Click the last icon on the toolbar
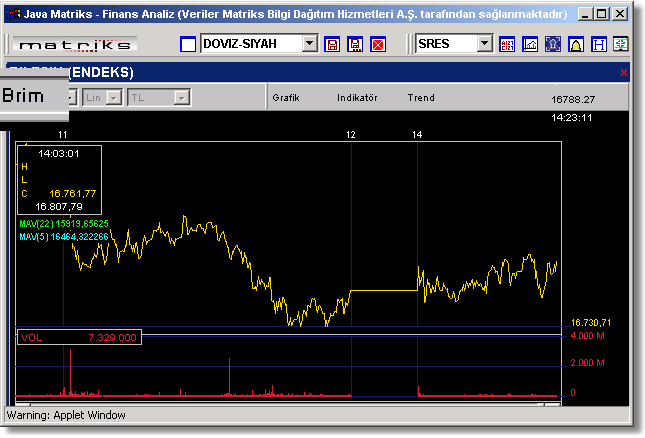645x438 pixels. click(x=621, y=45)
